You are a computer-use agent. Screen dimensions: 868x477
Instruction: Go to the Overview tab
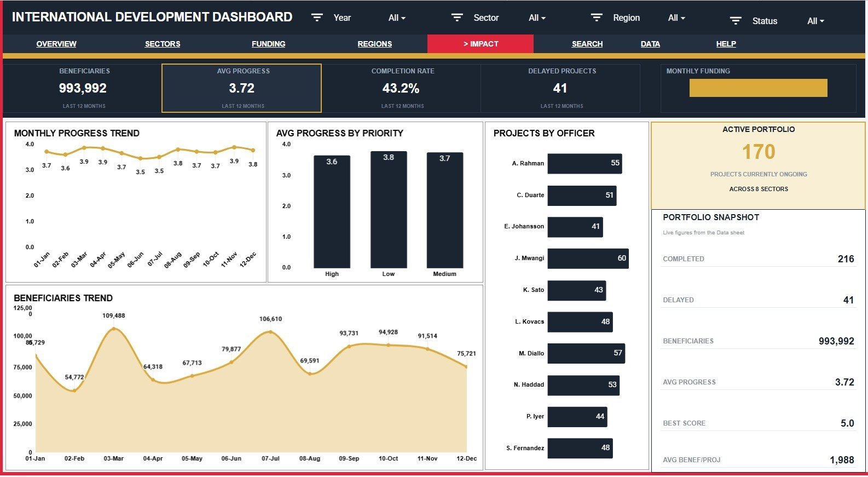pyautogui.click(x=56, y=44)
